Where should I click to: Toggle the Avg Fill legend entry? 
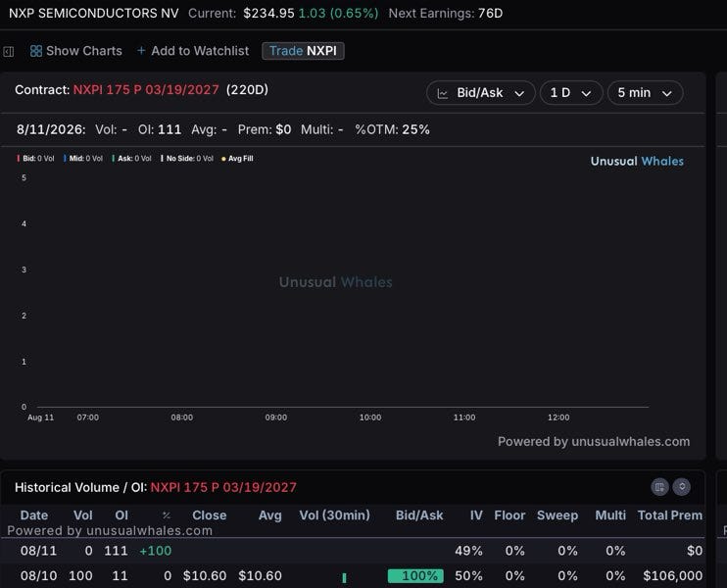[237, 159]
